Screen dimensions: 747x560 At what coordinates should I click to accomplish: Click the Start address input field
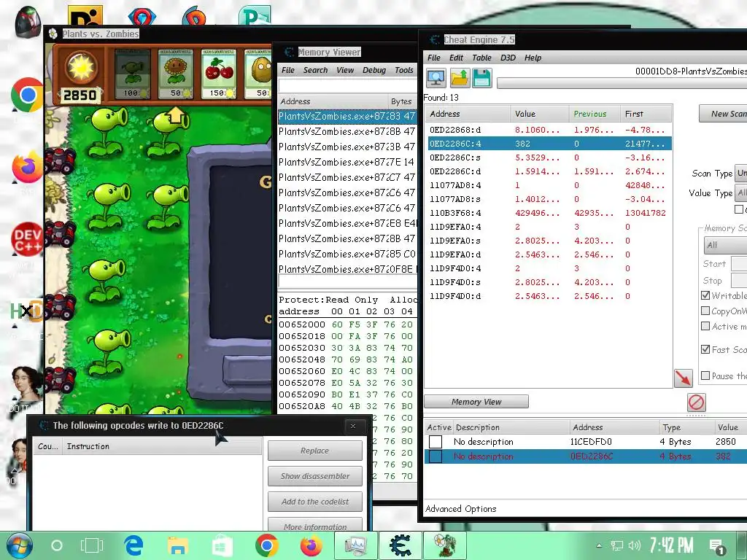[739, 263]
